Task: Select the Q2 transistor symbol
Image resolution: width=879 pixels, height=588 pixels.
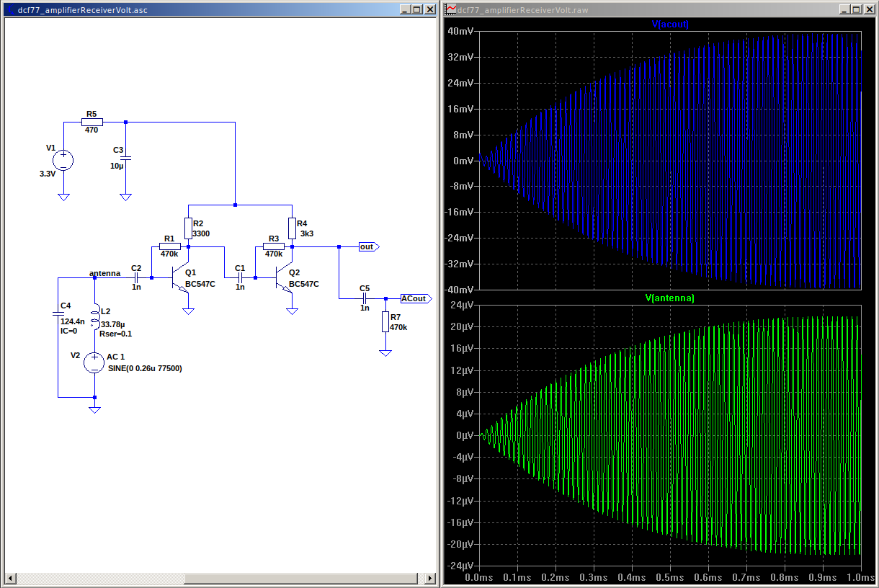Action: [284, 277]
